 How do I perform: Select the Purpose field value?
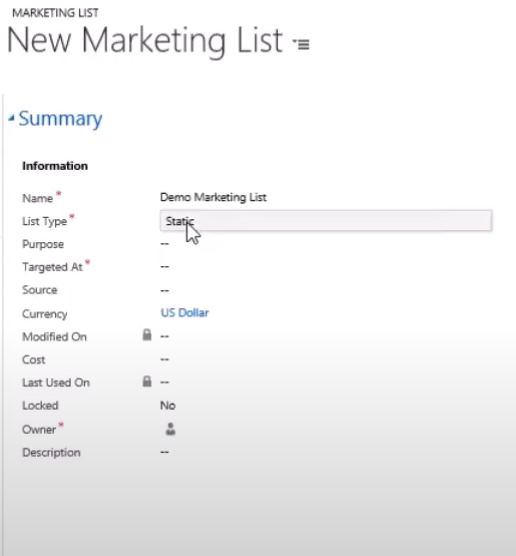click(x=165, y=244)
